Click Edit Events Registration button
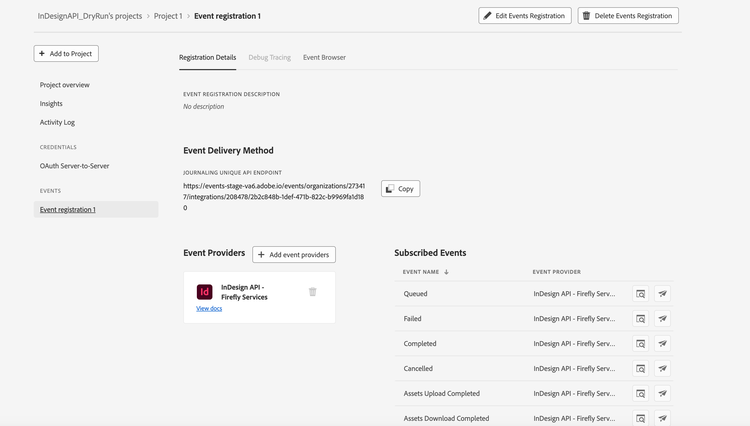750x426 pixels. click(x=525, y=16)
